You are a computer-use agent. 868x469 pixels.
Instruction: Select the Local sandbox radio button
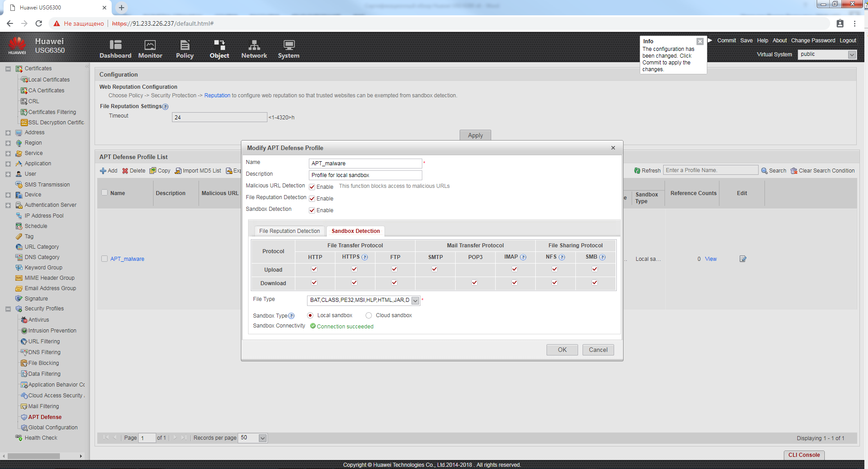(310, 315)
